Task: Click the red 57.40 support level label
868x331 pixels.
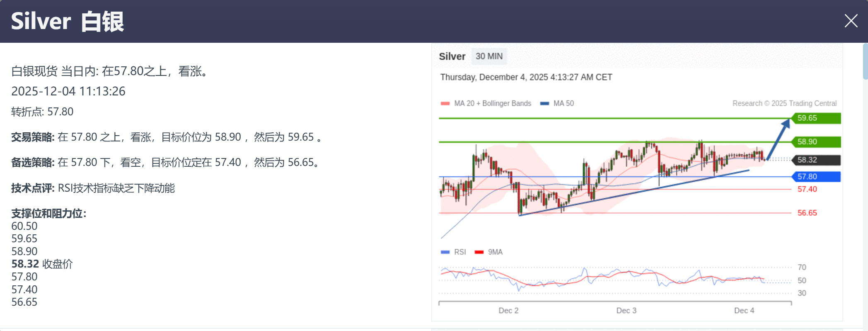Action: pos(807,190)
